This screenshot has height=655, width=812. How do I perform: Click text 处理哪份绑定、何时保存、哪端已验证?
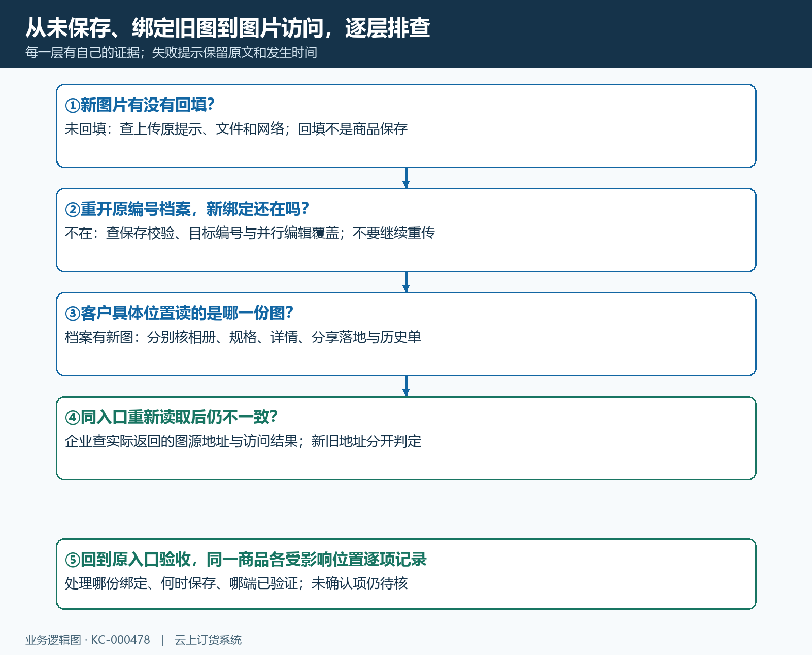pos(182,583)
